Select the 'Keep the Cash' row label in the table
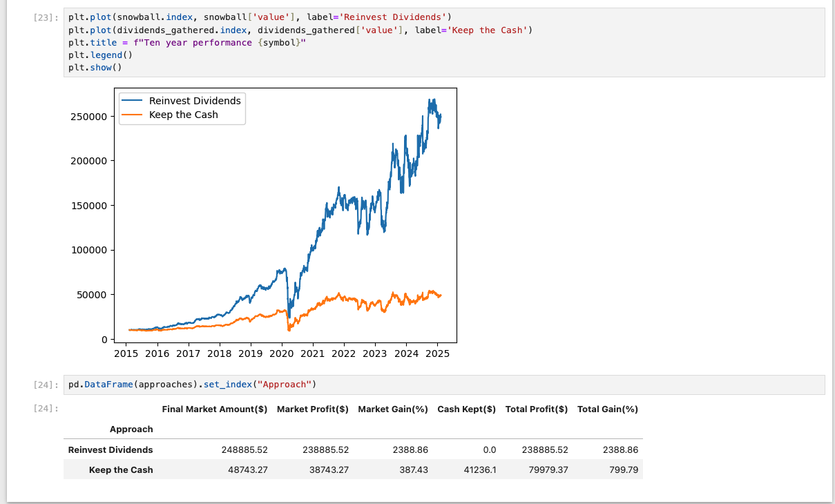Image resolution: width=835 pixels, height=504 pixels. (x=121, y=469)
